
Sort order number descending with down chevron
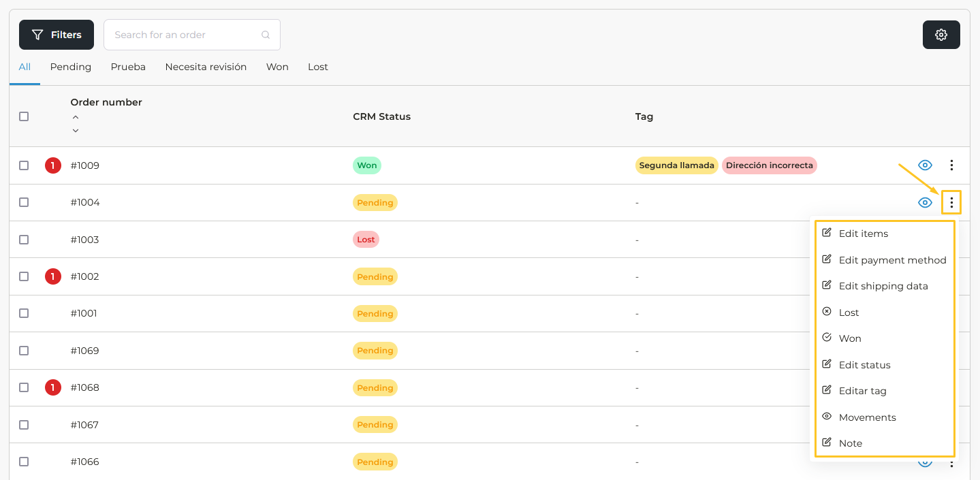[76, 130]
